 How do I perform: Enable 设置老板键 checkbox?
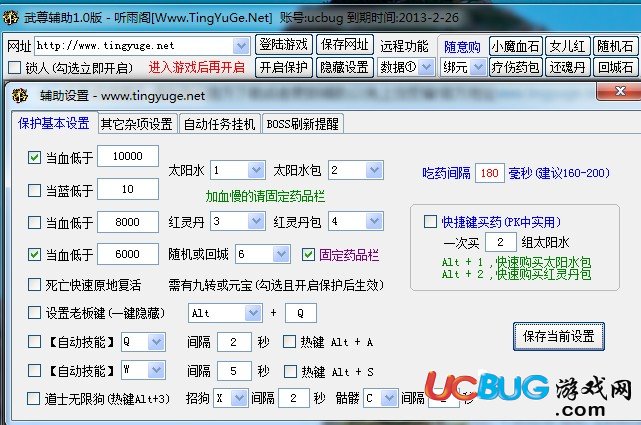[x=34, y=313]
